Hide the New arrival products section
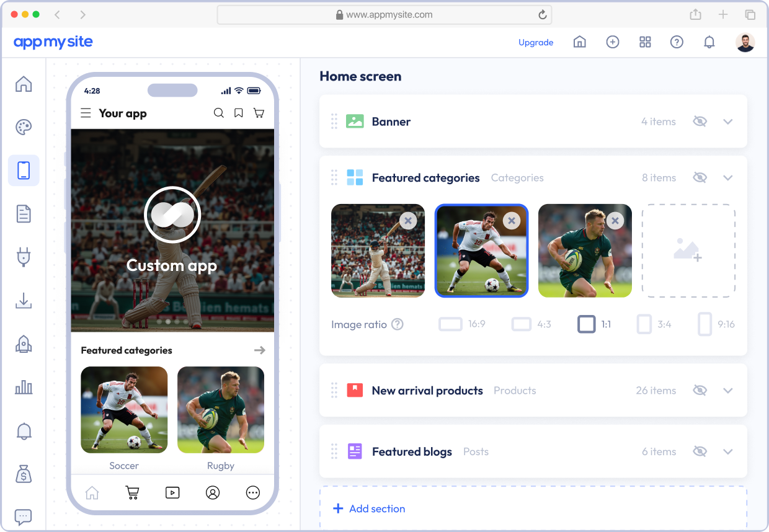 tap(700, 391)
